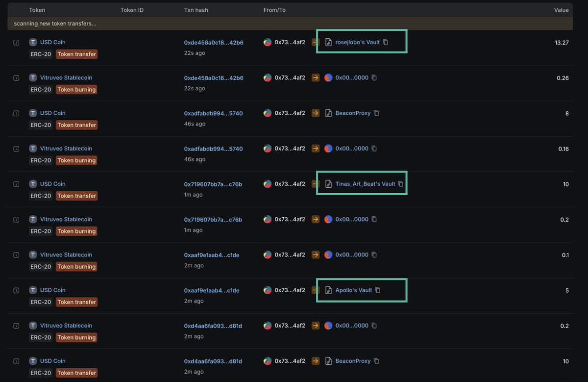The height and width of the screenshot is (382, 588).
Task: Open sender 0x73...4af2 in the 0.1 row
Action: pyautogui.click(x=290, y=255)
